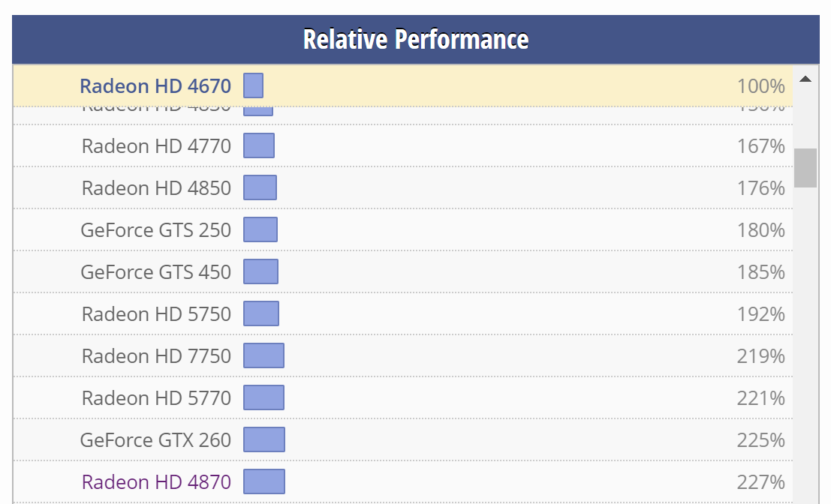Image resolution: width=831 pixels, height=504 pixels.
Task: Select the Radeon HD 4850 label
Action: (x=156, y=187)
